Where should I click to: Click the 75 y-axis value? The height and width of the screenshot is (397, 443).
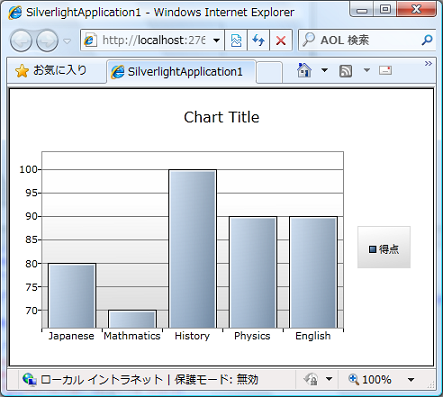point(32,287)
